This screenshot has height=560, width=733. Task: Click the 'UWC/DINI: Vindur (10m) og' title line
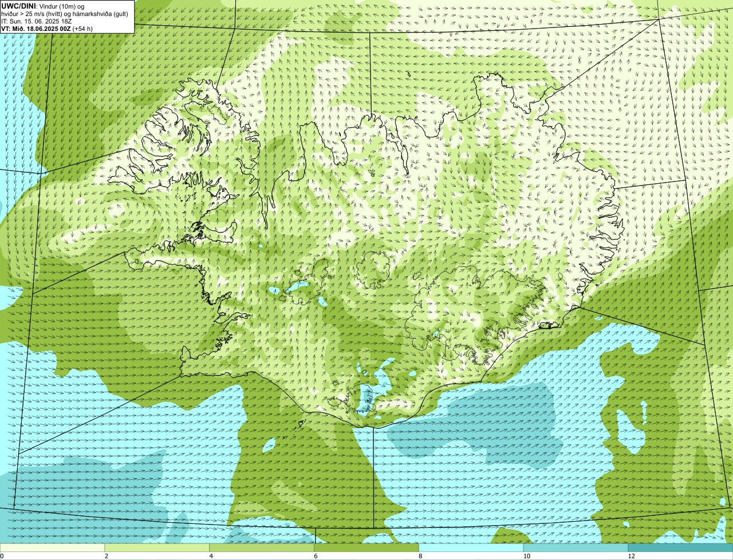pyautogui.click(x=44, y=6)
